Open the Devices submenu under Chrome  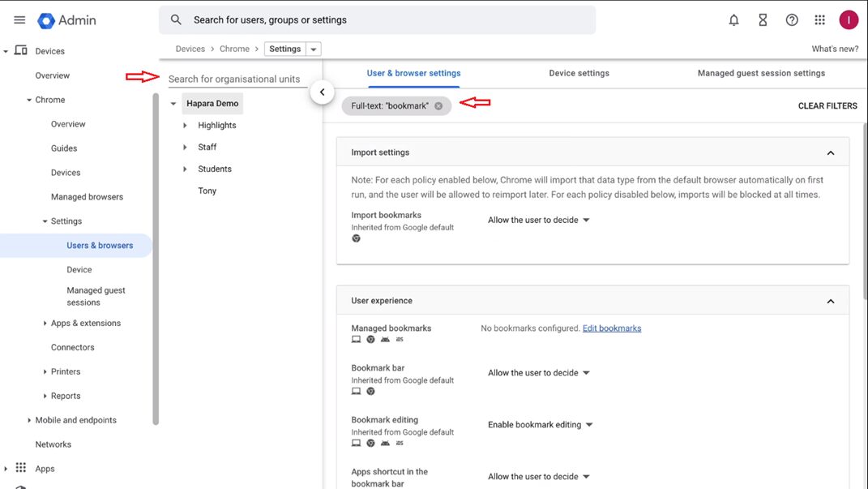66,173
